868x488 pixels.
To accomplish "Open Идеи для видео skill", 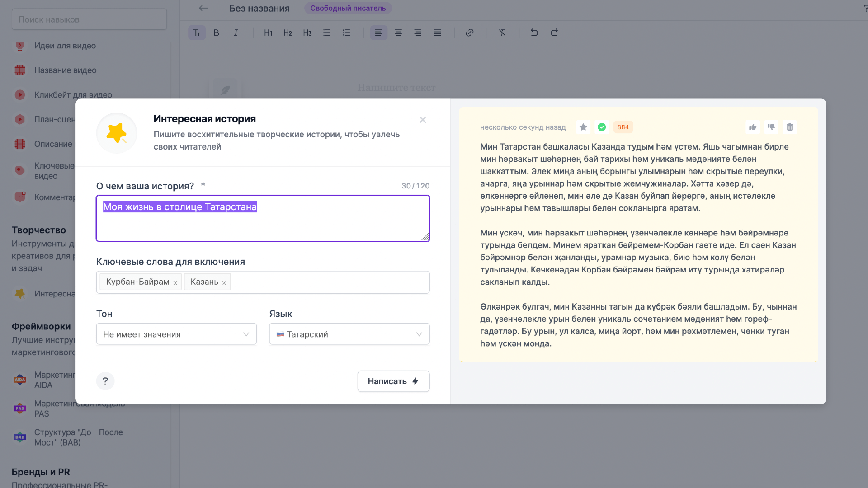I will pyautogui.click(x=65, y=46).
